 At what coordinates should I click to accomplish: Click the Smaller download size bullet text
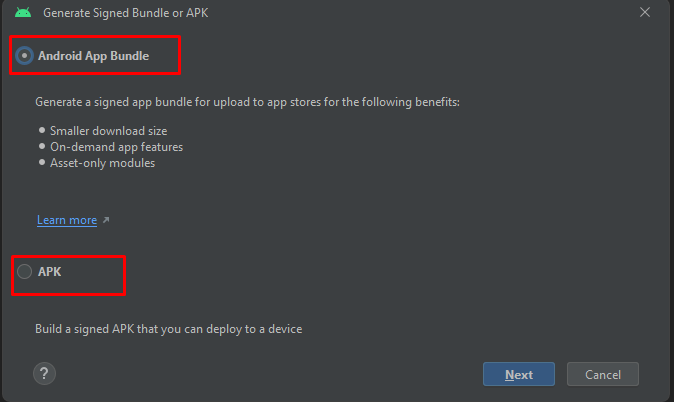(x=109, y=131)
